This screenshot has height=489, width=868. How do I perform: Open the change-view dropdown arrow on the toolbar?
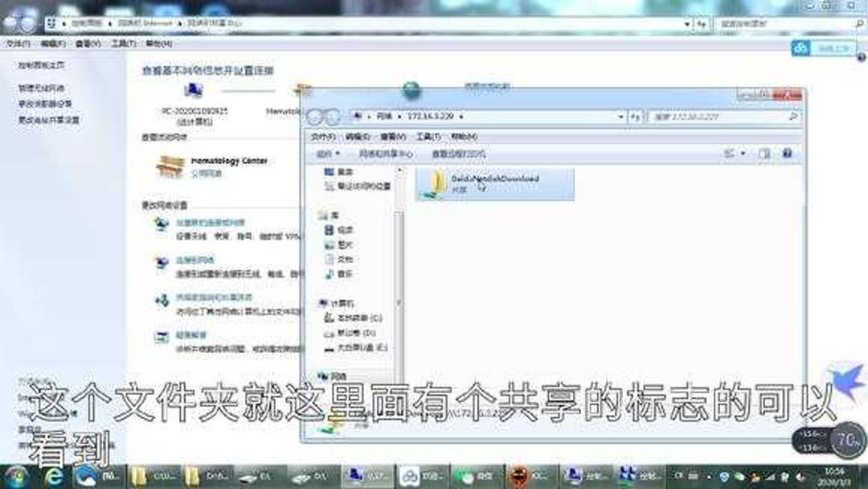coord(743,153)
